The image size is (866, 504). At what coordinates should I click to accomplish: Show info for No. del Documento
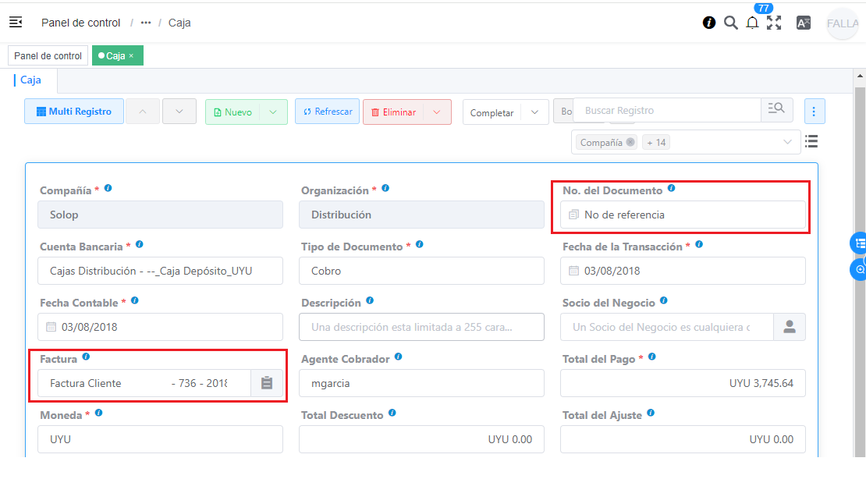(672, 188)
